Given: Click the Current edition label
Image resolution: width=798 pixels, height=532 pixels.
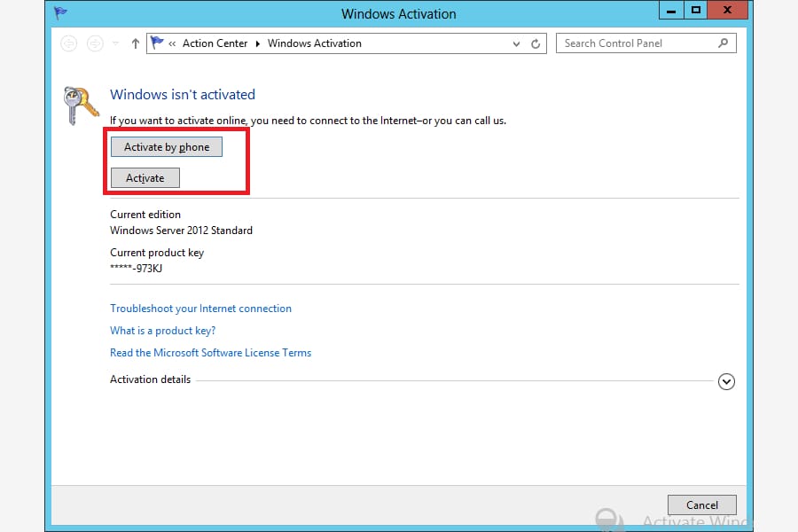Looking at the screenshot, I should coord(145,215).
